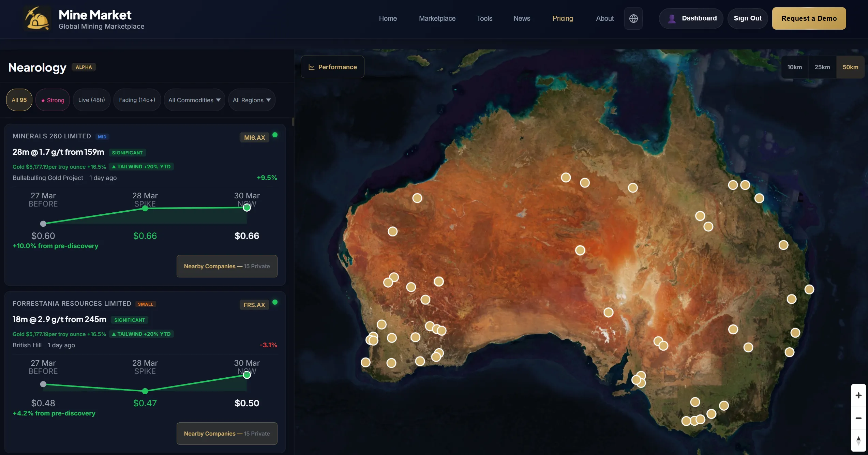Reset map bearing with compass icon
Image resolution: width=868 pixels, height=455 pixels.
click(858, 440)
